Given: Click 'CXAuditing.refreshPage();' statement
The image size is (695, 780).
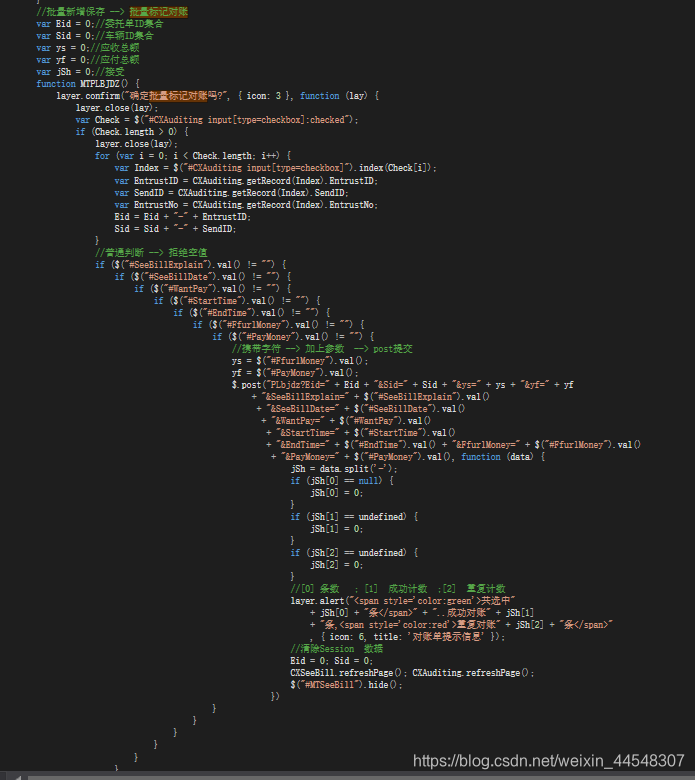Looking at the screenshot, I should pos(474,673).
